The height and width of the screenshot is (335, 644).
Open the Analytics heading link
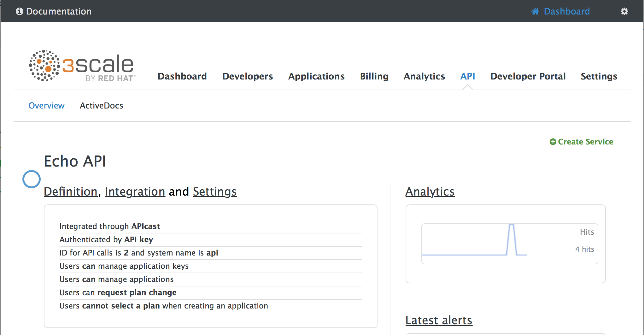430,191
